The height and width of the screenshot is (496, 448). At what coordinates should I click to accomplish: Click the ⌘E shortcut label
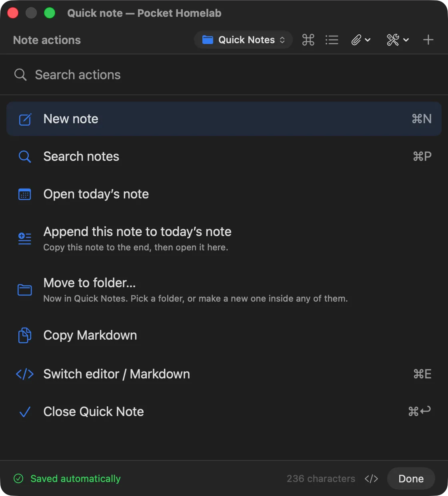[x=422, y=374]
